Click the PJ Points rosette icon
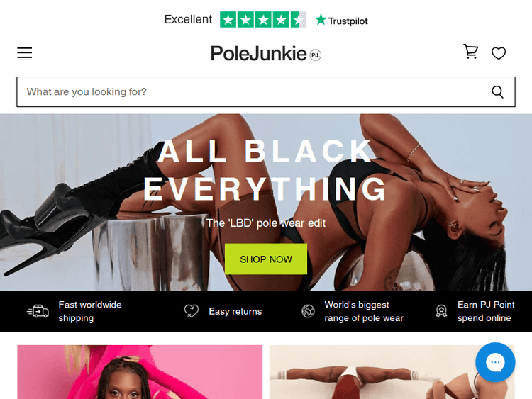Viewport: 532px width, 399px height. (441, 311)
